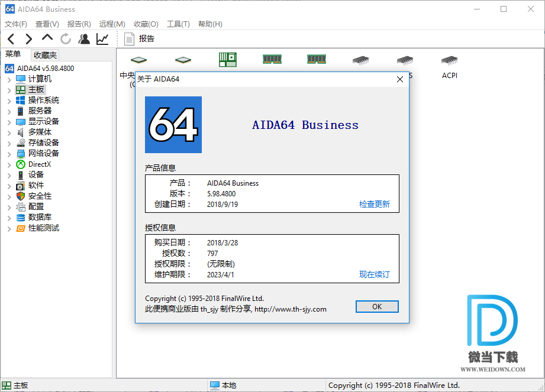Open the 工具(T) menu
Image resolution: width=545 pixels, height=392 pixels.
coord(178,24)
